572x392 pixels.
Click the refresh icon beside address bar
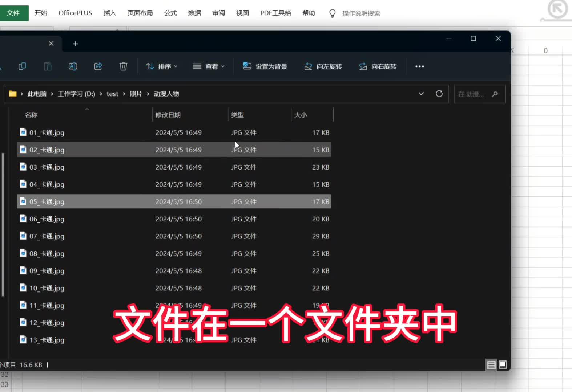(x=439, y=94)
